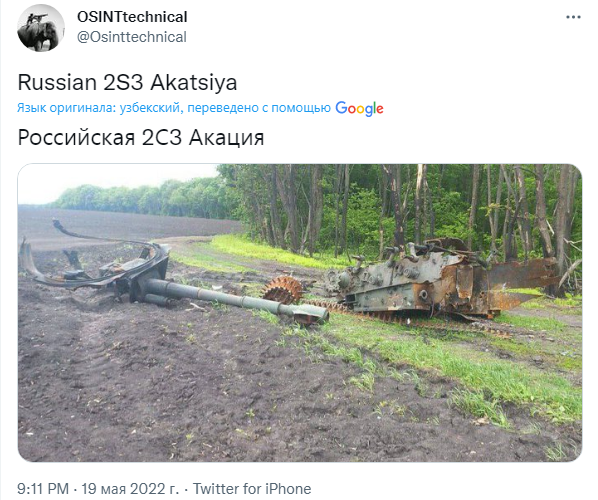Viewport: 598px width, 500px height.
Task: Click the "Язык оригинала" translation notice link
Action: pyautogui.click(x=66, y=108)
